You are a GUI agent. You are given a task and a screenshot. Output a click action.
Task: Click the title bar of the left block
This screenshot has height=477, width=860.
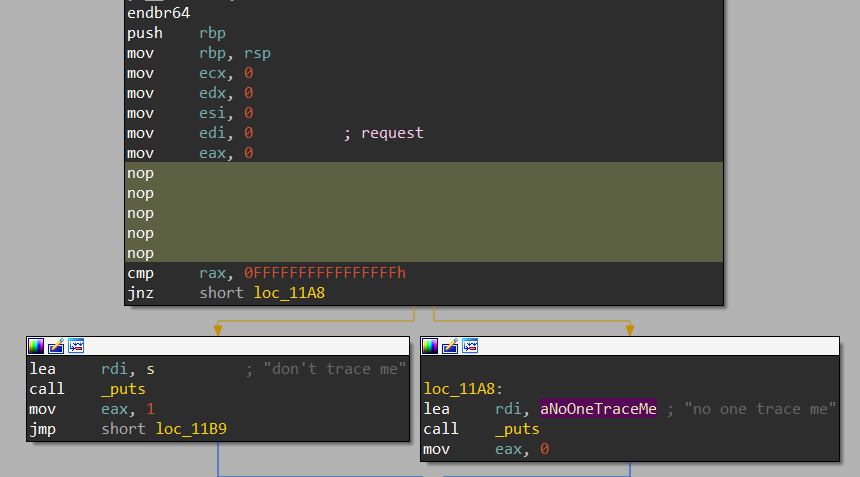(x=240, y=346)
